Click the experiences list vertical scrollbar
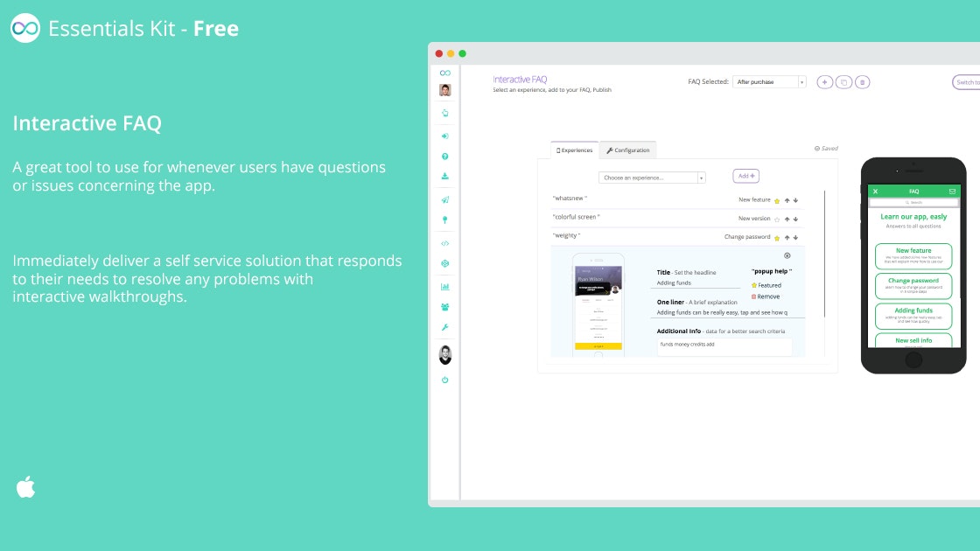Image resolution: width=980 pixels, height=551 pixels. (x=825, y=254)
